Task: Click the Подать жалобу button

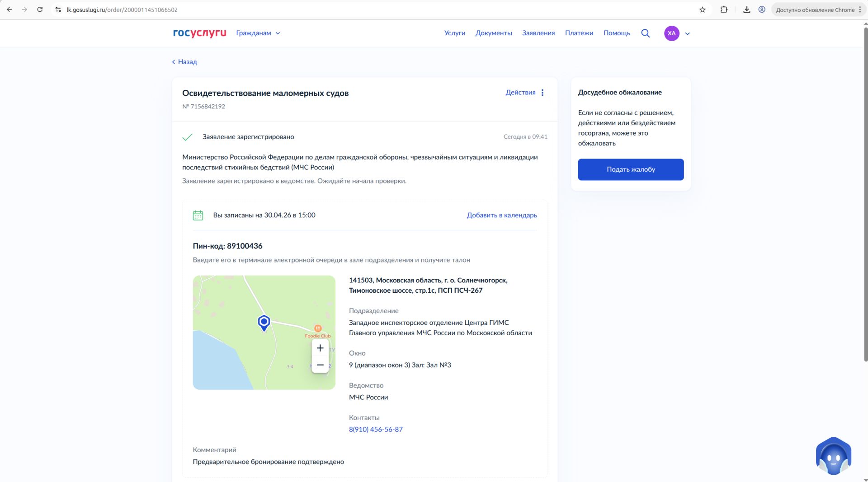Action: click(x=631, y=169)
